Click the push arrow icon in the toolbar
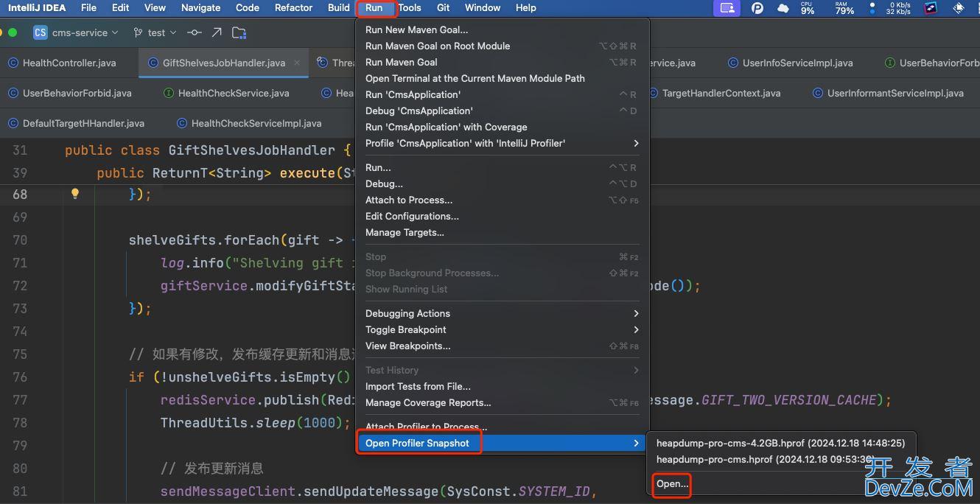The width and height of the screenshot is (980, 504). tap(217, 32)
